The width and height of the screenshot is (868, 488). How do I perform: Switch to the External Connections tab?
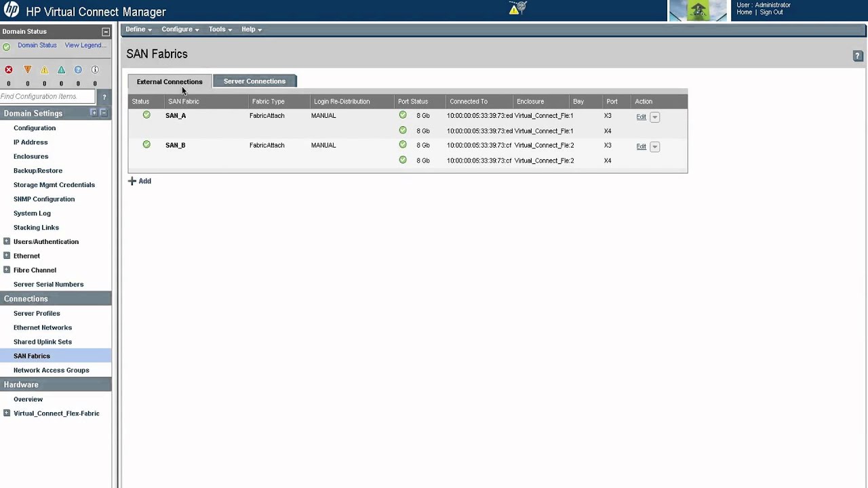(x=170, y=81)
